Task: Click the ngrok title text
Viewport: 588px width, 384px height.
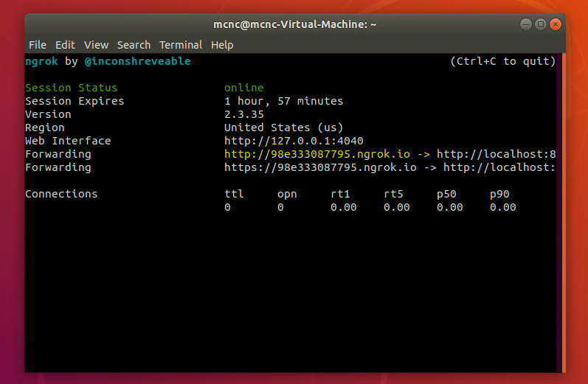Action: pos(41,61)
